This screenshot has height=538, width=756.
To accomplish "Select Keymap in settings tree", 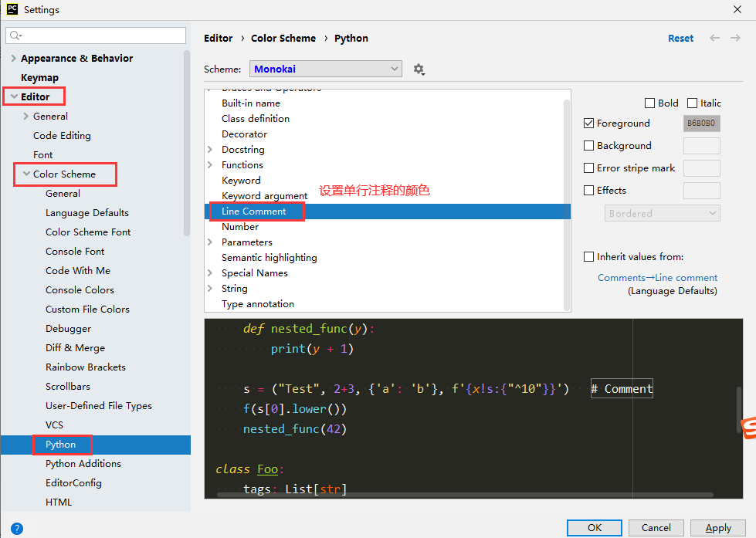I will (x=39, y=78).
